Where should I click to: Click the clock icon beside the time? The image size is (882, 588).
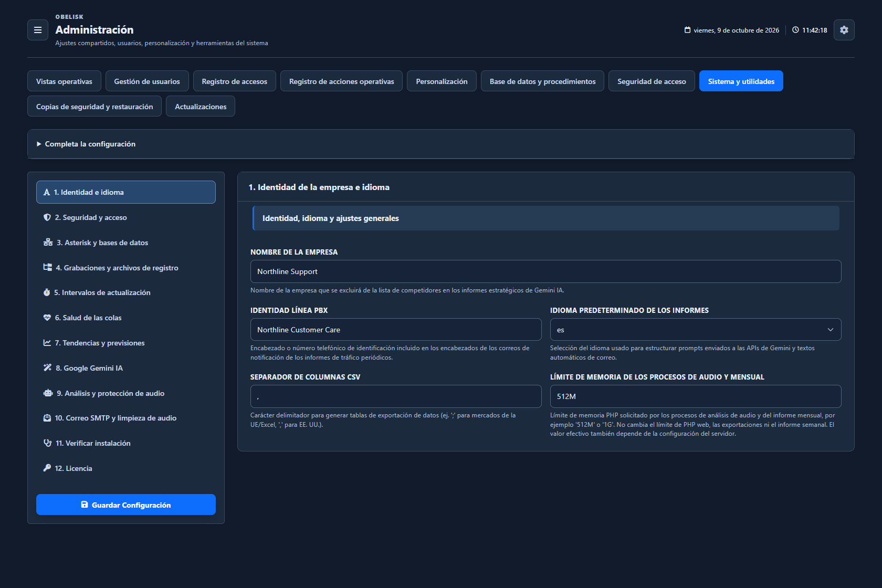tap(795, 30)
